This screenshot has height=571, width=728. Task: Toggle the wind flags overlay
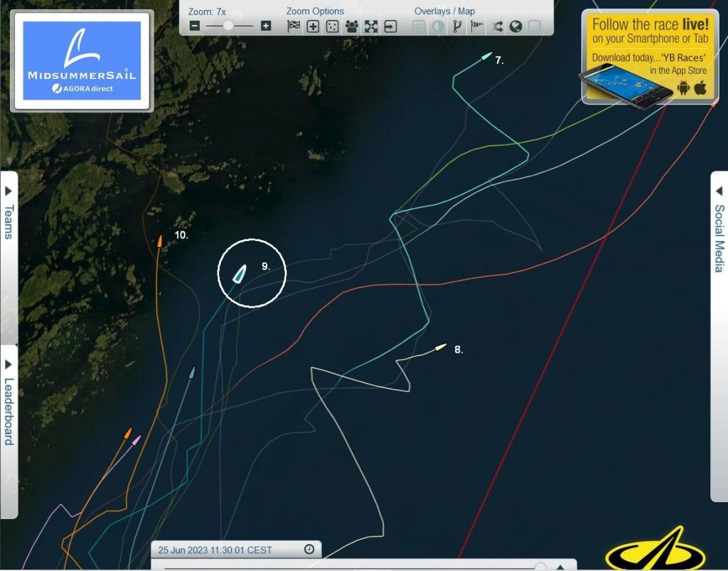(476, 26)
